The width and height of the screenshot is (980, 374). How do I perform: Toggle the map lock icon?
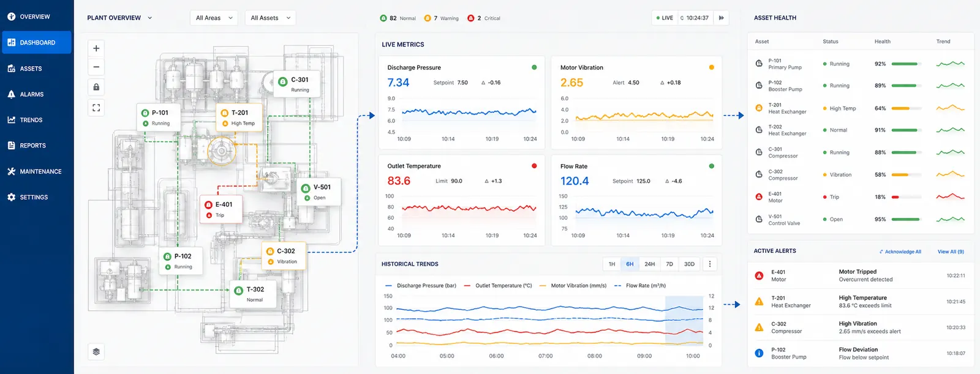(96, 87)
